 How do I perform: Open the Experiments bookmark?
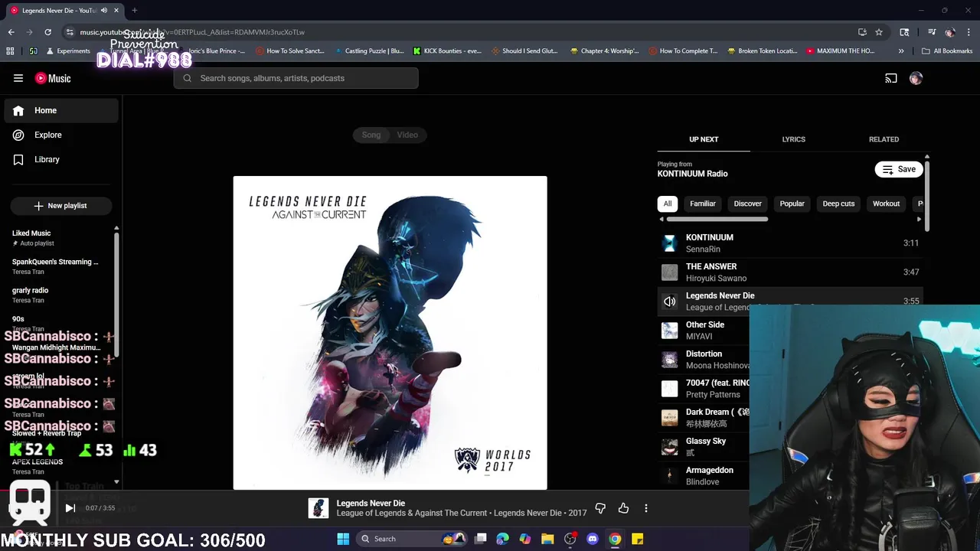(x=68, y=51)
